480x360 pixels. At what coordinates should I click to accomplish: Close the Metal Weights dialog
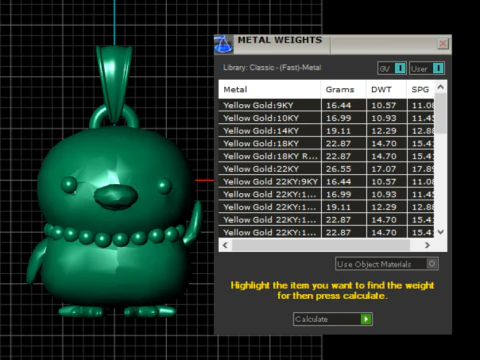(443, 43)
